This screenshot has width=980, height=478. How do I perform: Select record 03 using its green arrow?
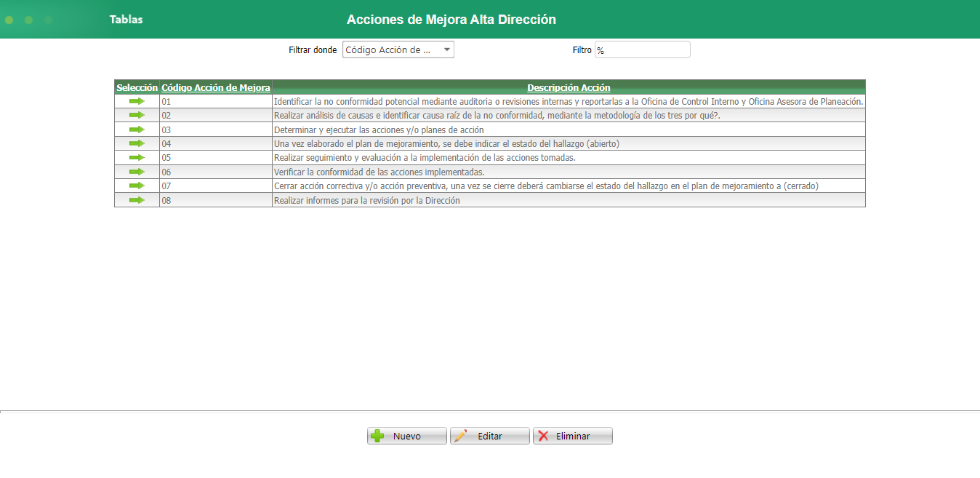click(x=136, y=130)
